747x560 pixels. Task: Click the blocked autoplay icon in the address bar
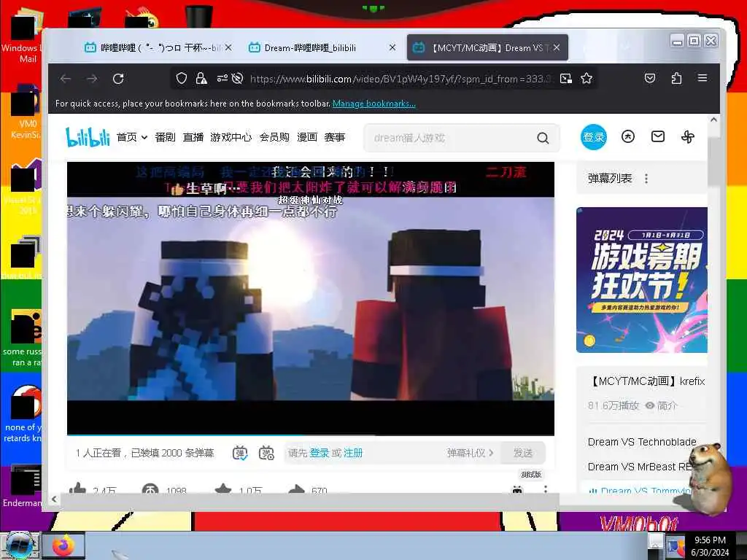[237, 79]
